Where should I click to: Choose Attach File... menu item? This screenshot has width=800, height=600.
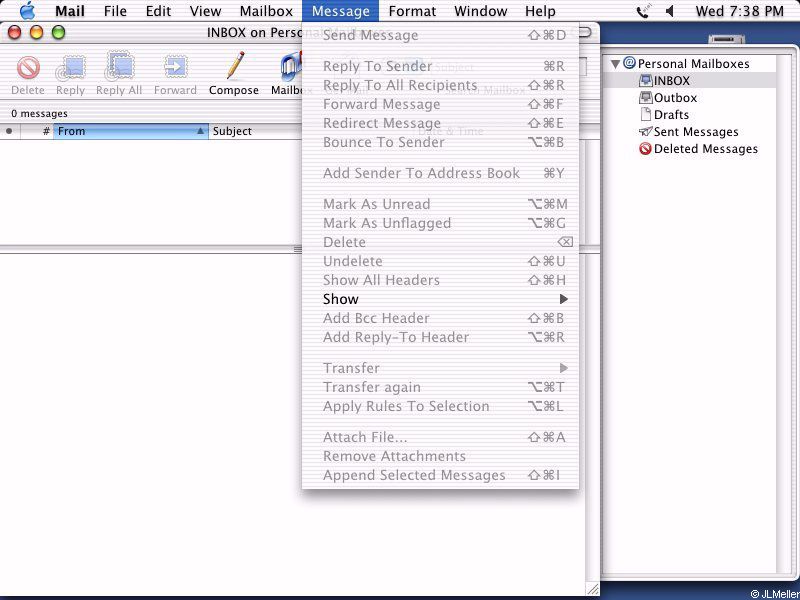click(440, 437)
